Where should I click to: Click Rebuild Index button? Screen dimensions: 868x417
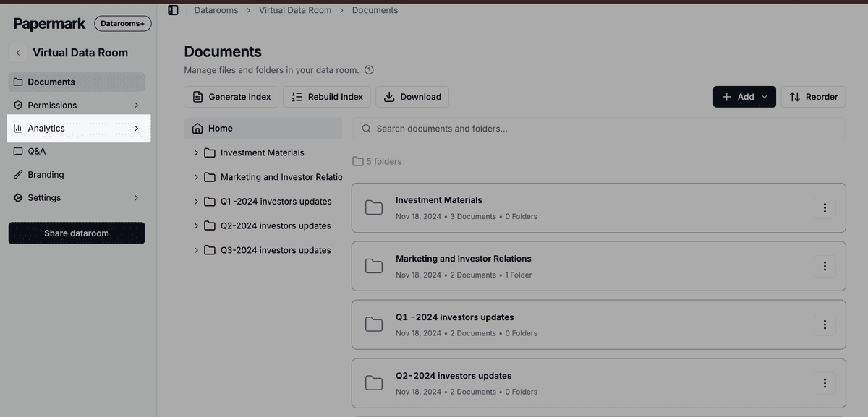[327, 97]
